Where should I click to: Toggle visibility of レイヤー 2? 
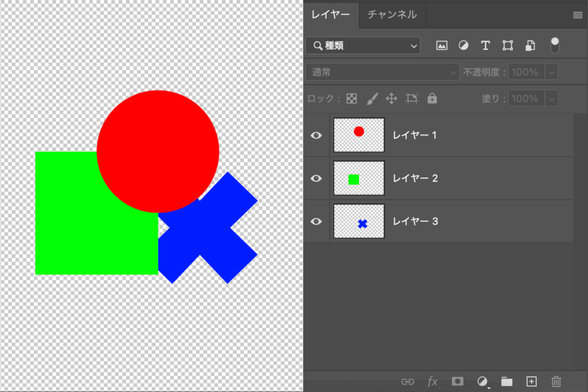click(x=316, y=178)
